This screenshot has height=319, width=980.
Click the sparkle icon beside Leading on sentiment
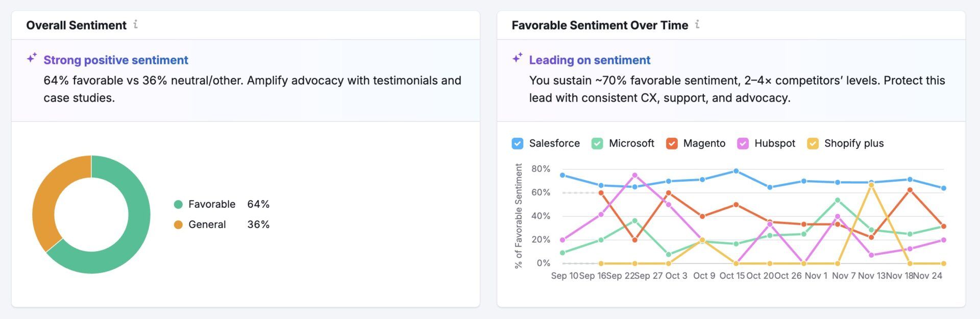coord(518,58)
